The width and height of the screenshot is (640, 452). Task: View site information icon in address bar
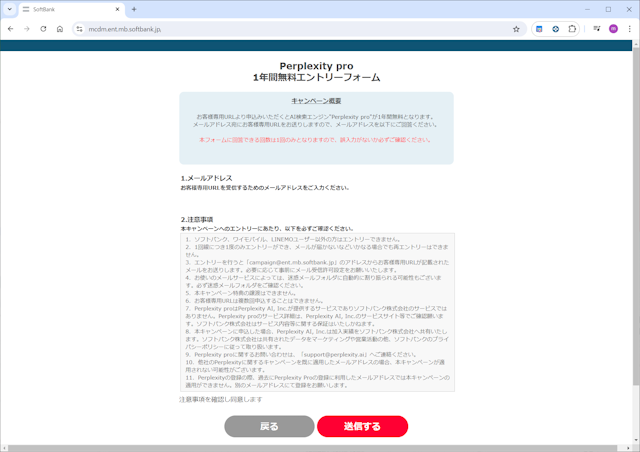(80, 29)
